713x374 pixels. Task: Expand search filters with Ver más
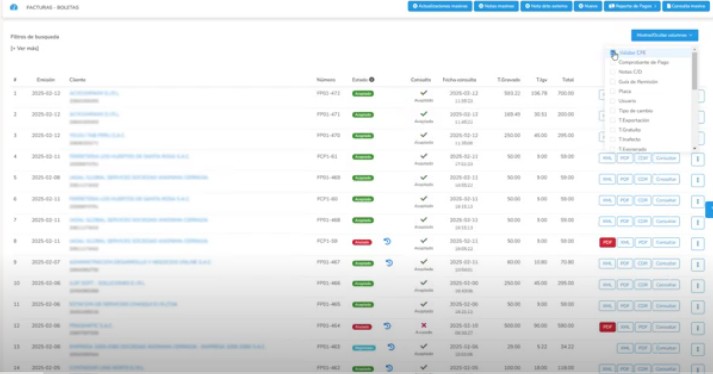coord(25,48)
